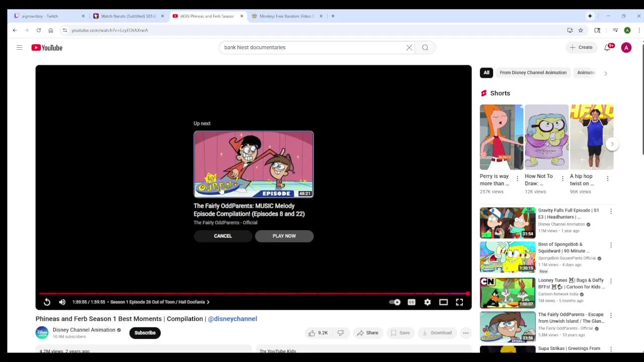
Task: Open the Perry is way more Short
Action: point(502,137)
